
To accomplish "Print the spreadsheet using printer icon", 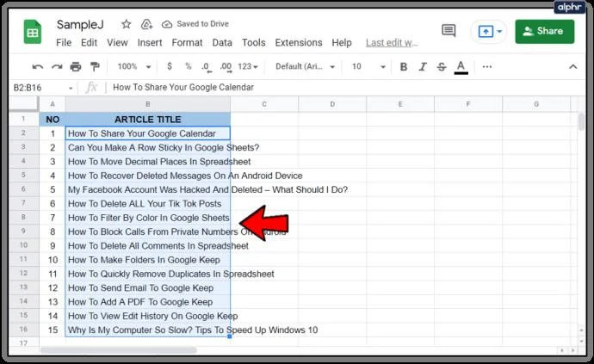I will (x=76, y=66).
